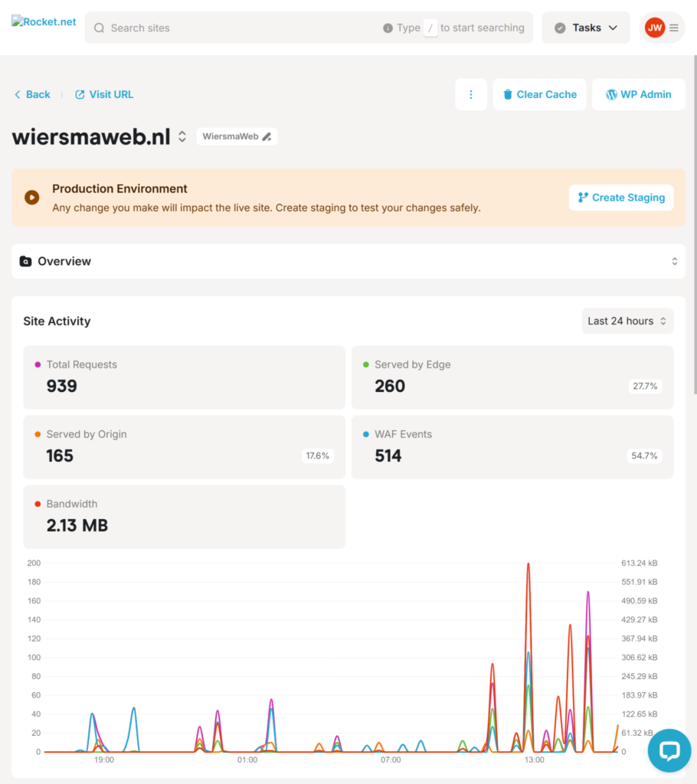Click the three-dot more options icon

click(x=471, y=94)
